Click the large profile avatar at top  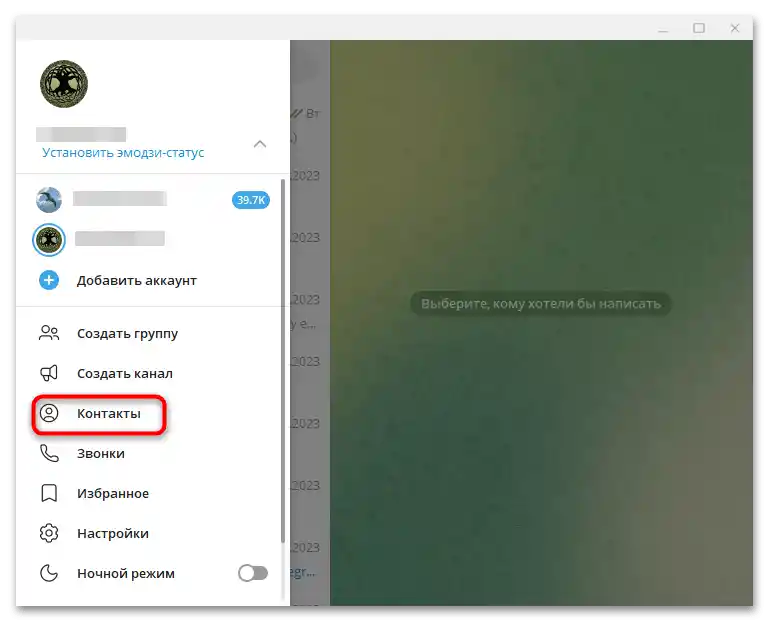[64, 84]
